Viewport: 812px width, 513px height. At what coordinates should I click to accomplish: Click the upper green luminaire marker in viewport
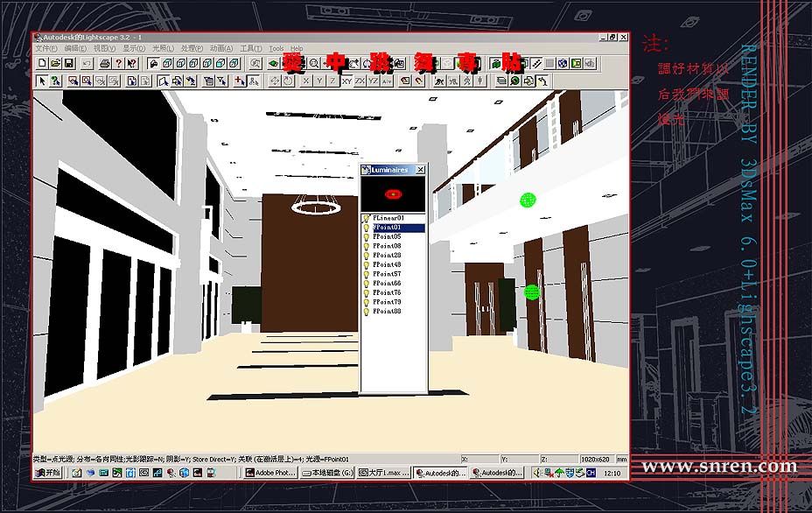tap(528, 200)
